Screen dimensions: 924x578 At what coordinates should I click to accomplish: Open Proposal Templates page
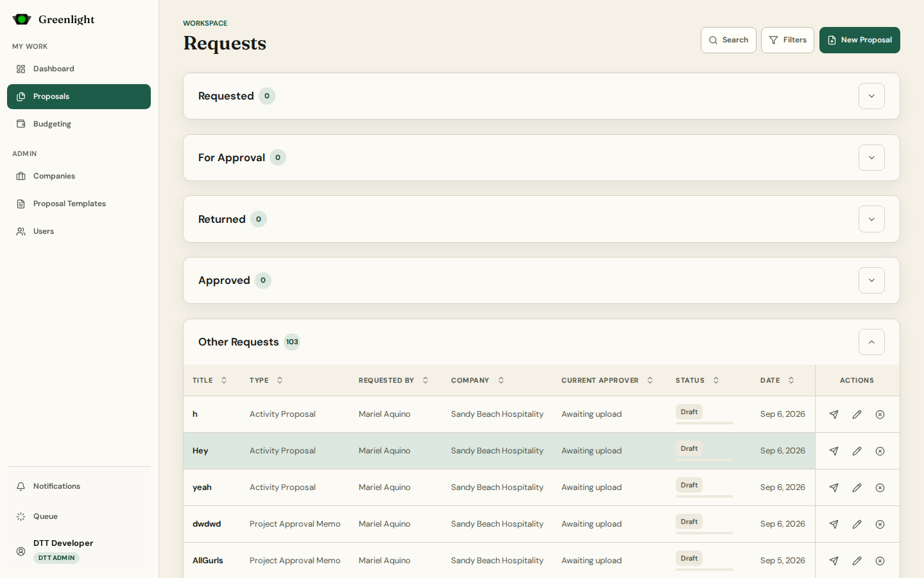pyautogui.click(x=79, y=204)
